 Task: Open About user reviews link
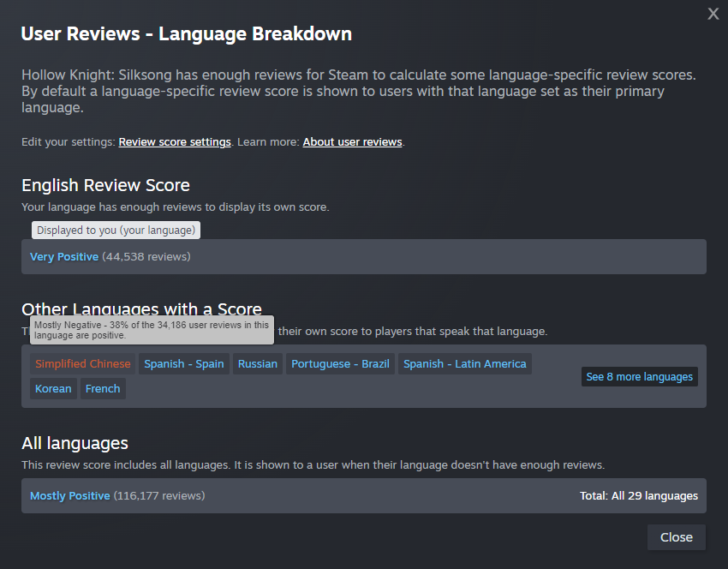[352, 142]
